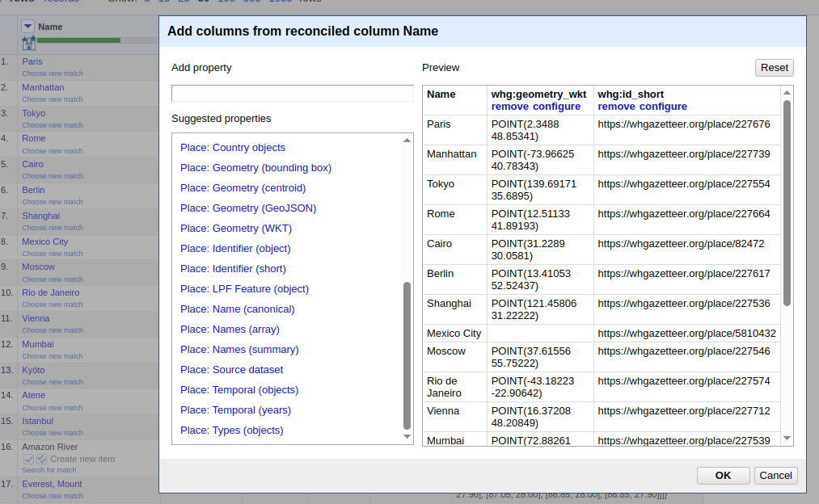Add Place: Name (canonical) property
The image size is (819, 504).
pyautogui.click(x=237, y=309)
